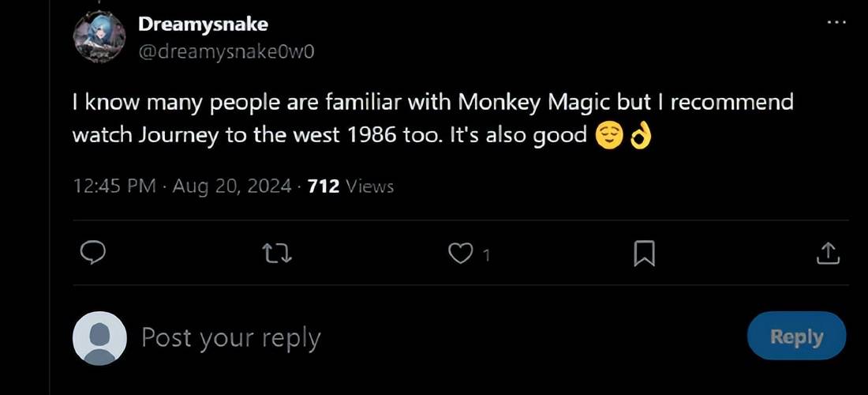Click the 12:45 PM · Aug 20, 2024 timestamp
868x395 pixels.
tap(180, 186)
